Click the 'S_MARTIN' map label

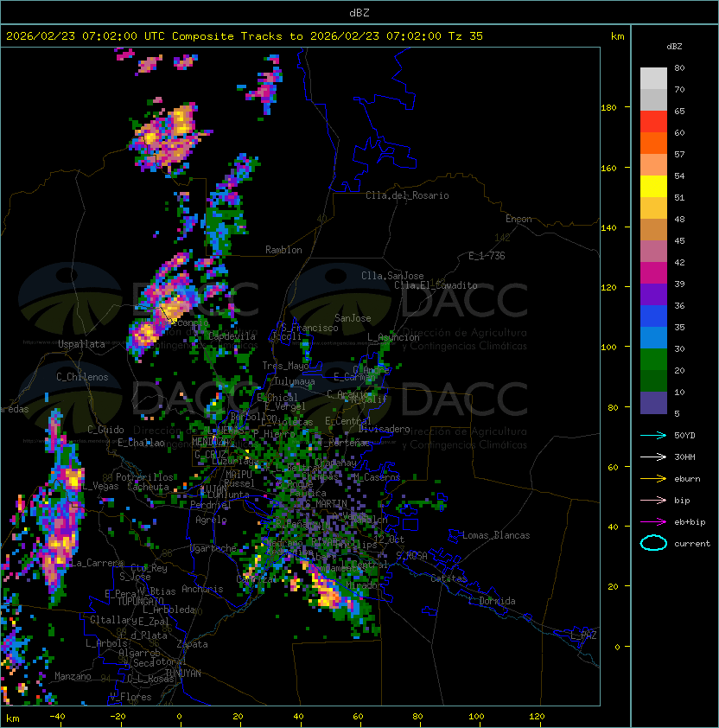[x=326, y=504]
